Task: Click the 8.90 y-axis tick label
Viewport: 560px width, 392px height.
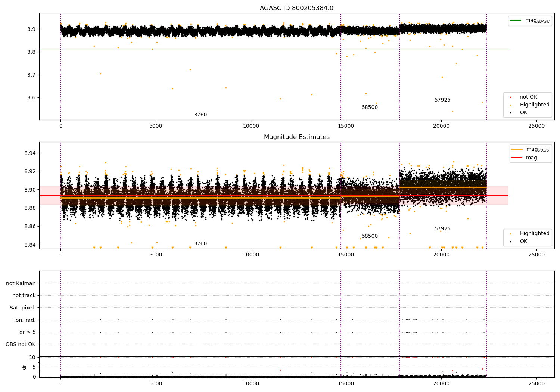Action: tap(30, 190)
